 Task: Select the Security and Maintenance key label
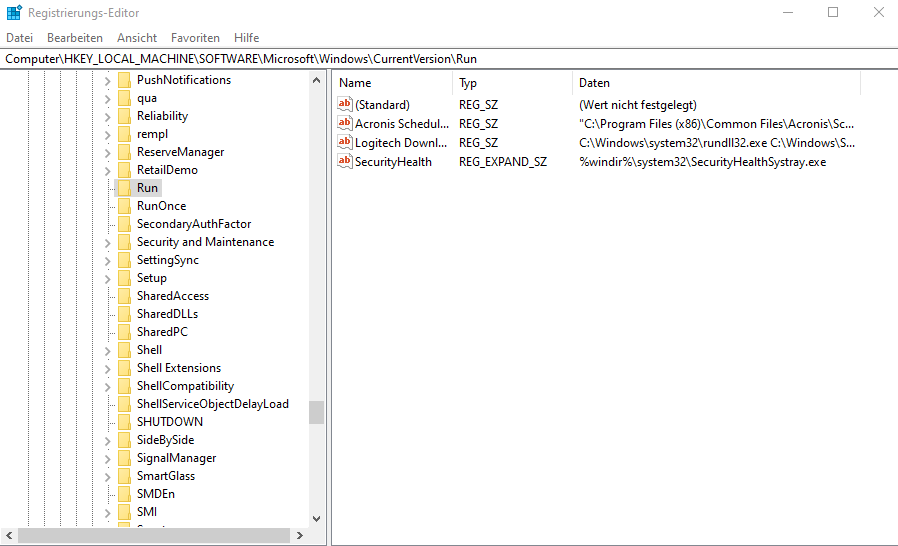[206, 242]
